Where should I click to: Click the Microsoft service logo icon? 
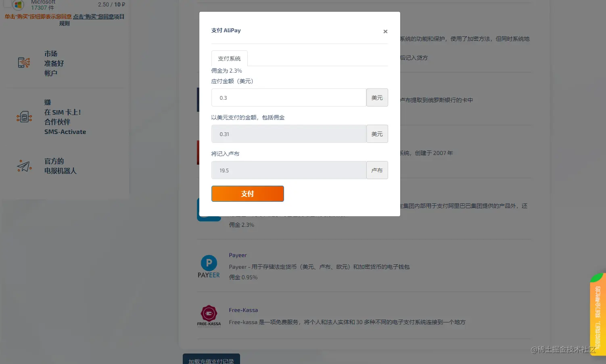tap(18, 5)
